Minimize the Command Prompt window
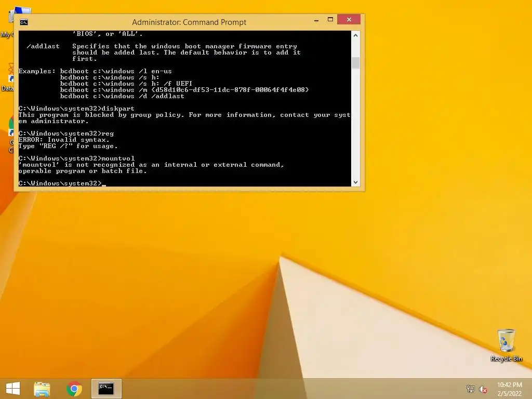 (x=316, y=20)
